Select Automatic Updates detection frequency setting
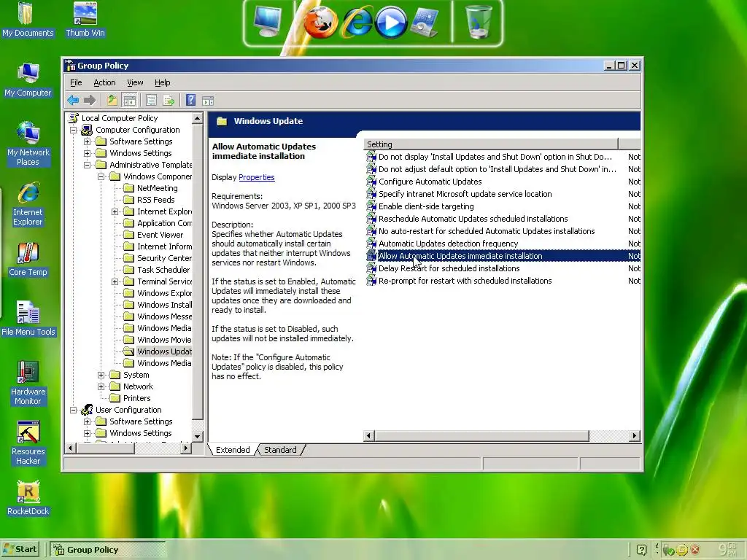 pyautogui.click(x=449, y=244)
